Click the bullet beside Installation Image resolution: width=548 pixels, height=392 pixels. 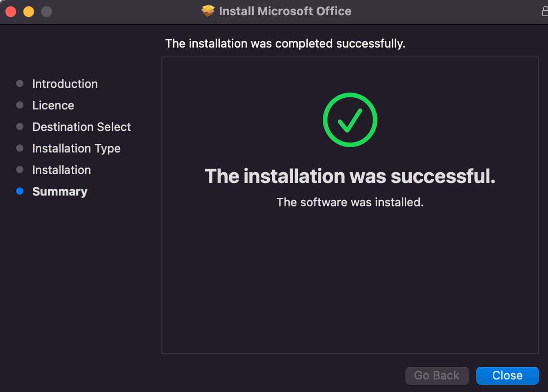[19, 170]
